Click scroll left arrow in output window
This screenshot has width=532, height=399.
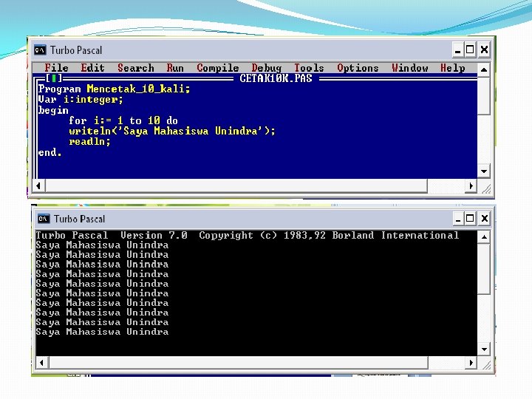[41, 363]
